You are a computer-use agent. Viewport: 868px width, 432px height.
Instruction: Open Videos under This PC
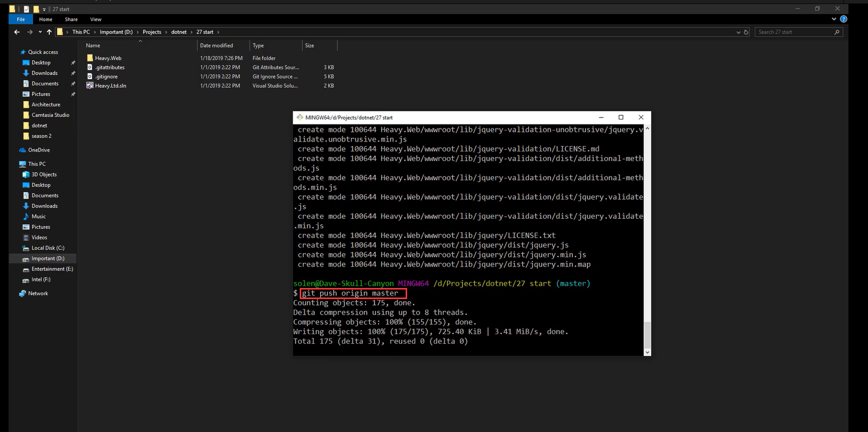tap(39, 238)
